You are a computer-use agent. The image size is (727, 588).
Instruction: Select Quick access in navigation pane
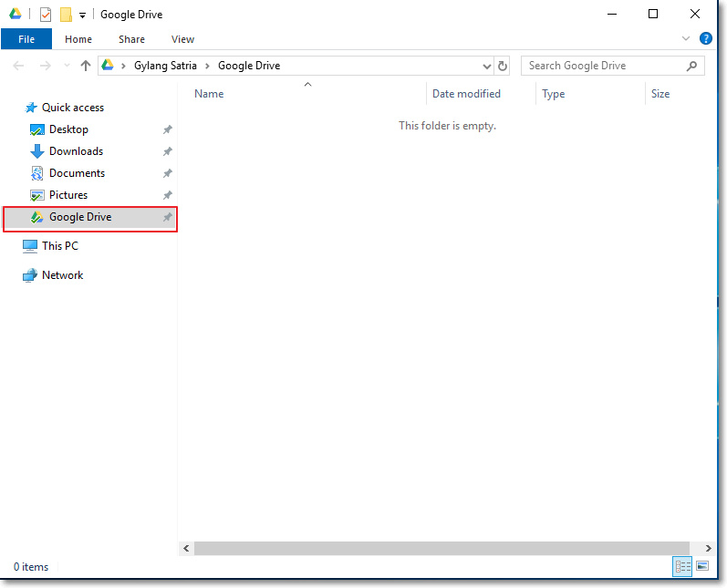(x=73, y=108)
